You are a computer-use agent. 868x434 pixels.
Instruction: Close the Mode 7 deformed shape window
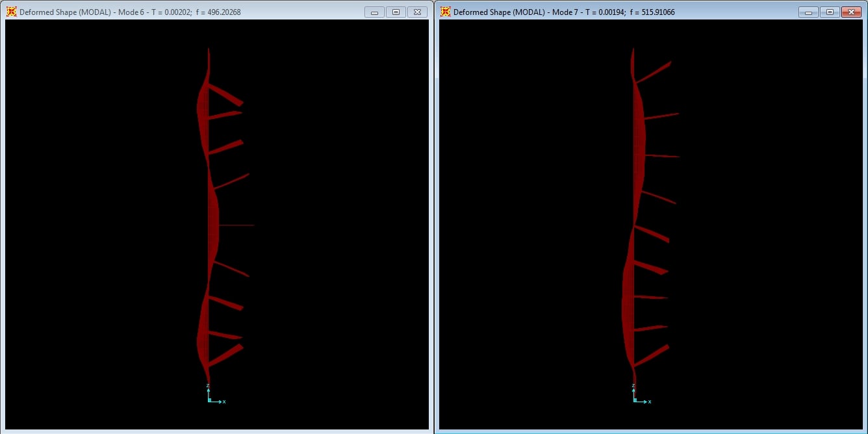pos(850,12)
